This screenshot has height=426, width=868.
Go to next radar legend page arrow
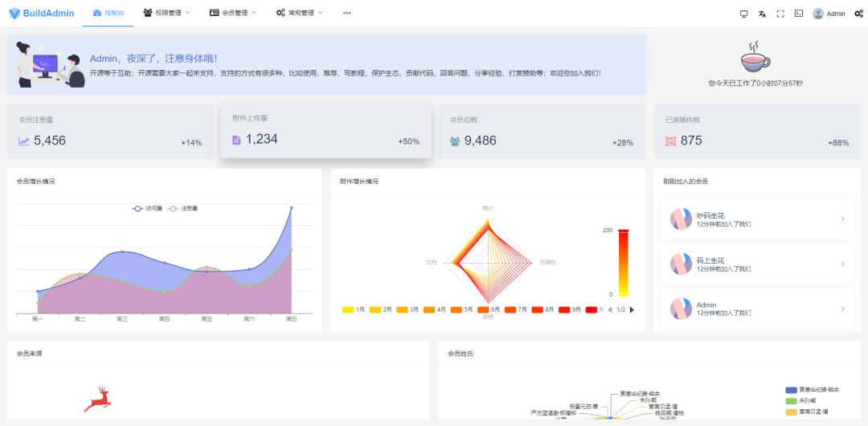coord(632,309)
